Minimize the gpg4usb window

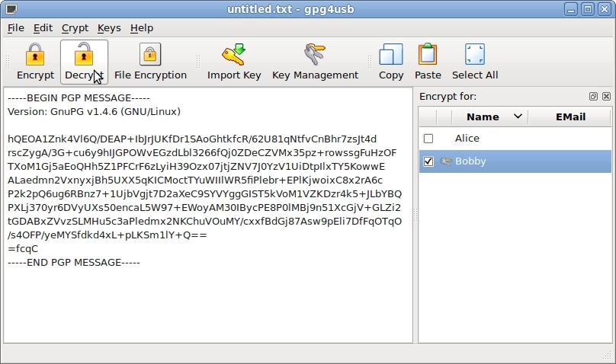(x=571, y=8)
